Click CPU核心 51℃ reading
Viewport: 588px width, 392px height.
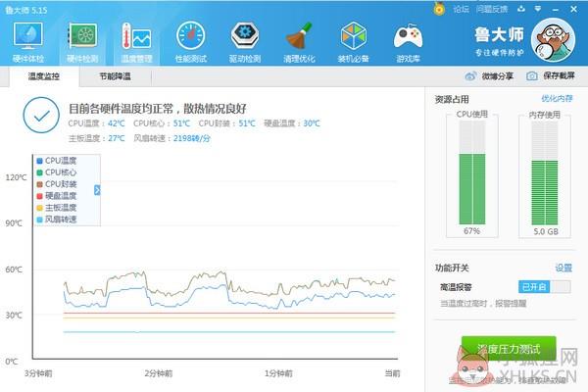[162, 123]
